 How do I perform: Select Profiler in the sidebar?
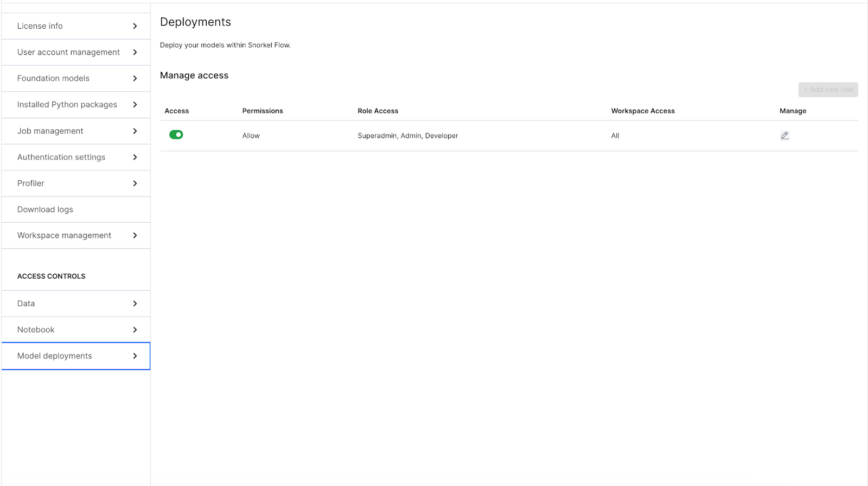coord(76,183)
